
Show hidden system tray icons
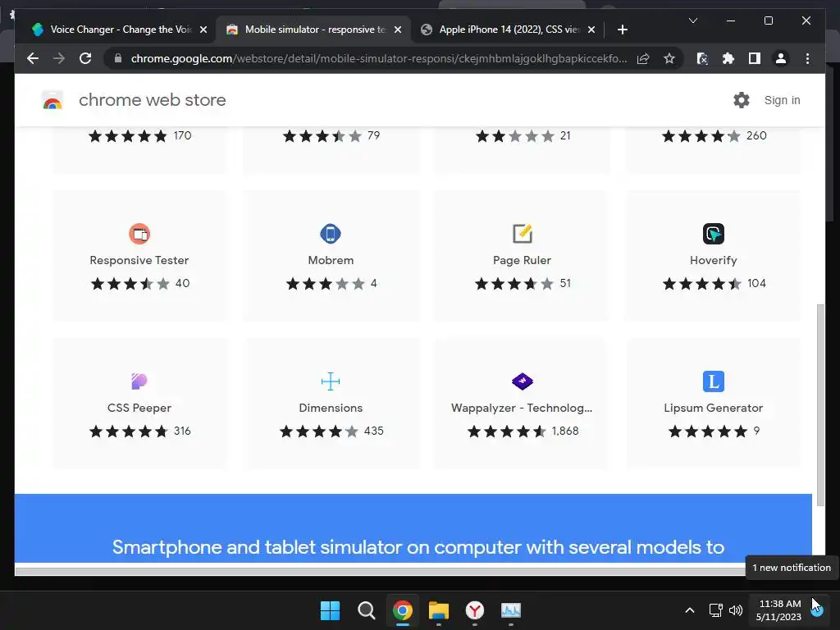click(690, 610)
